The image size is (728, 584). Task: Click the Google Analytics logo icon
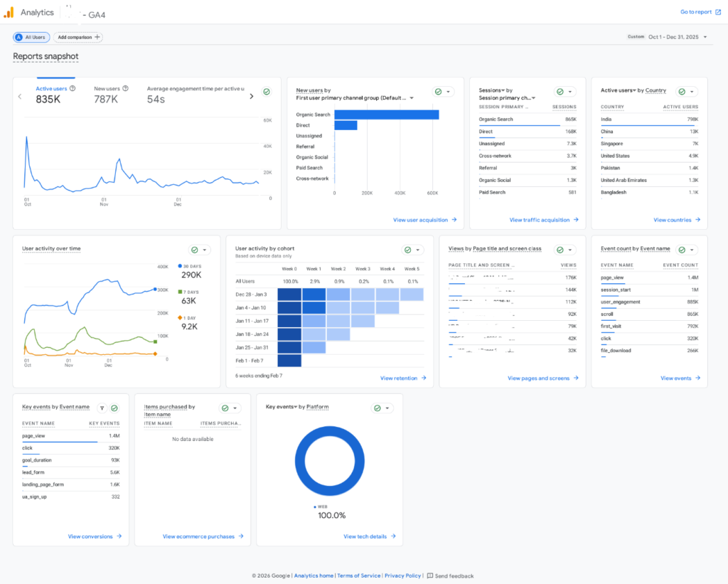coord(9,12)
